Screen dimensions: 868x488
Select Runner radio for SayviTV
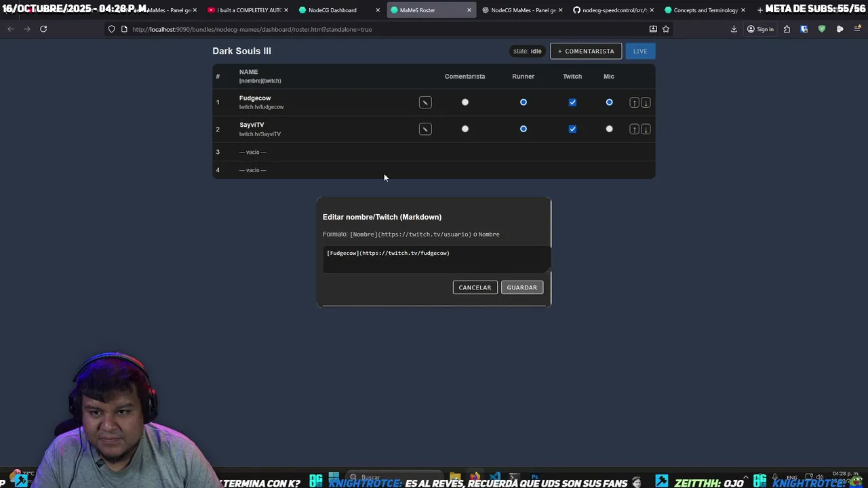524,129
